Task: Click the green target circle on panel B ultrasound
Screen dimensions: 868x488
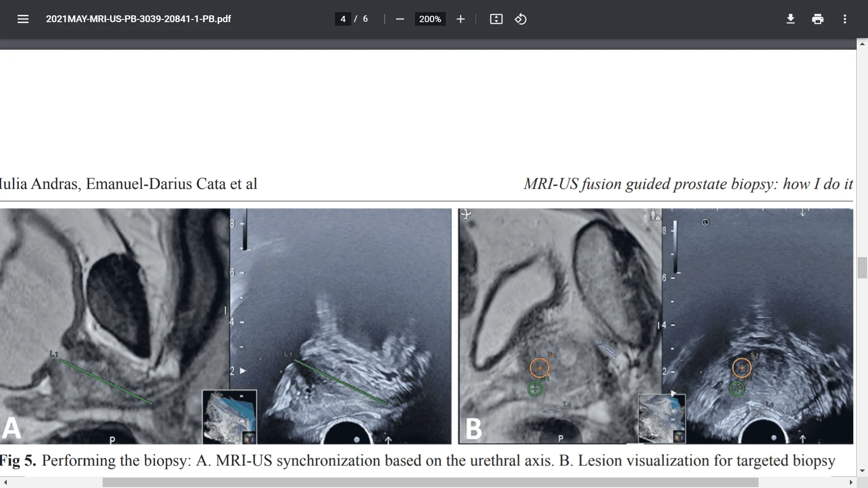Action: tap(737, 388)
